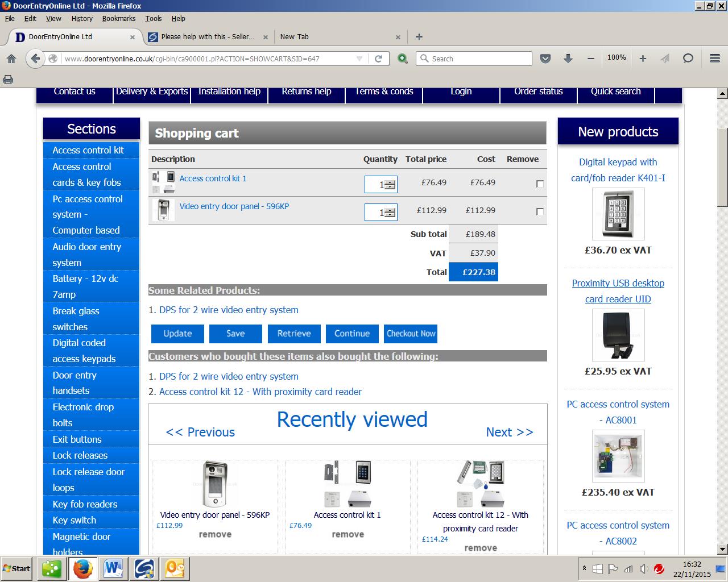Click the Checkout Now button
Screen dimensions: 728x582
tap(411, 334)
